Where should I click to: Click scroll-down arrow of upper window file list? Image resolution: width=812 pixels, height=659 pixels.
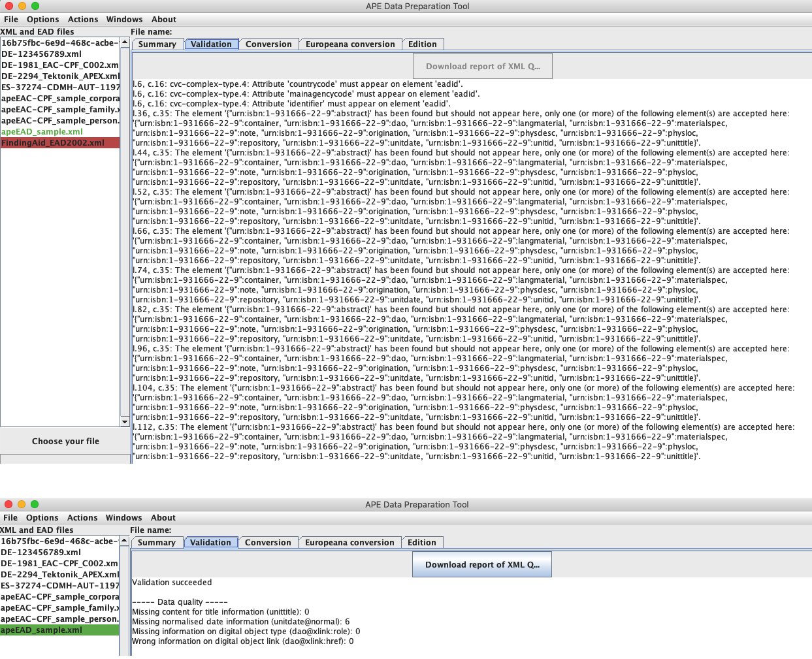tap(125, 422)
